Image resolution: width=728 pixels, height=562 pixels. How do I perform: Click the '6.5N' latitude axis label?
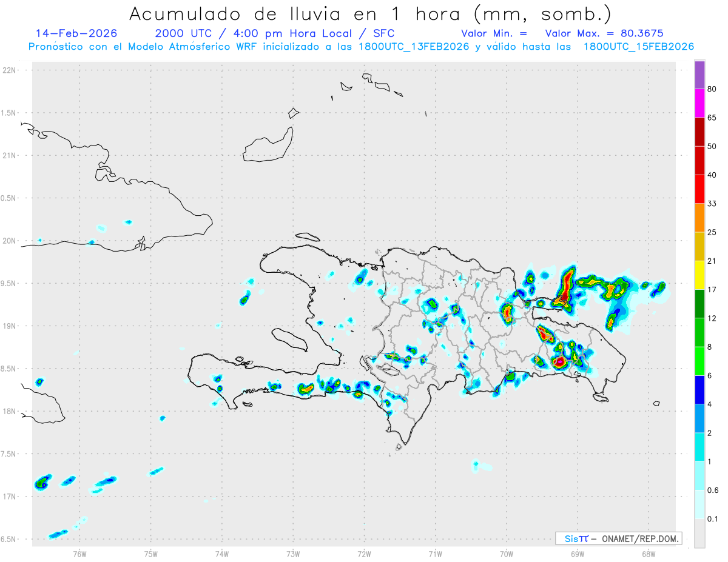point(8,539)
